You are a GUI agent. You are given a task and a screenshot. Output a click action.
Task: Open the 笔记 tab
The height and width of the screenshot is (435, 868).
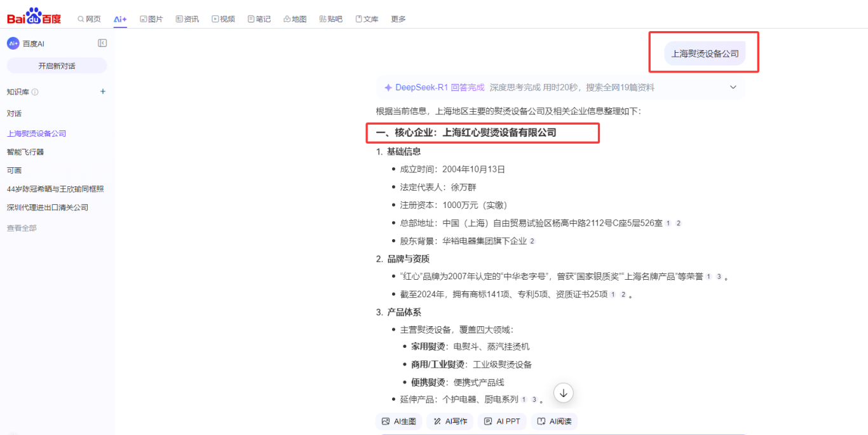point(259,19)
